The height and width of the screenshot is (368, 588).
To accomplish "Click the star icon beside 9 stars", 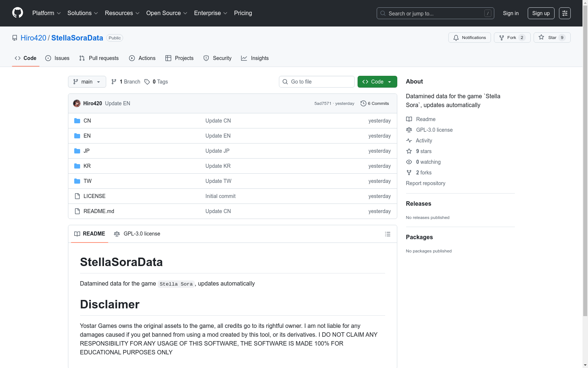I will [409, 151].
